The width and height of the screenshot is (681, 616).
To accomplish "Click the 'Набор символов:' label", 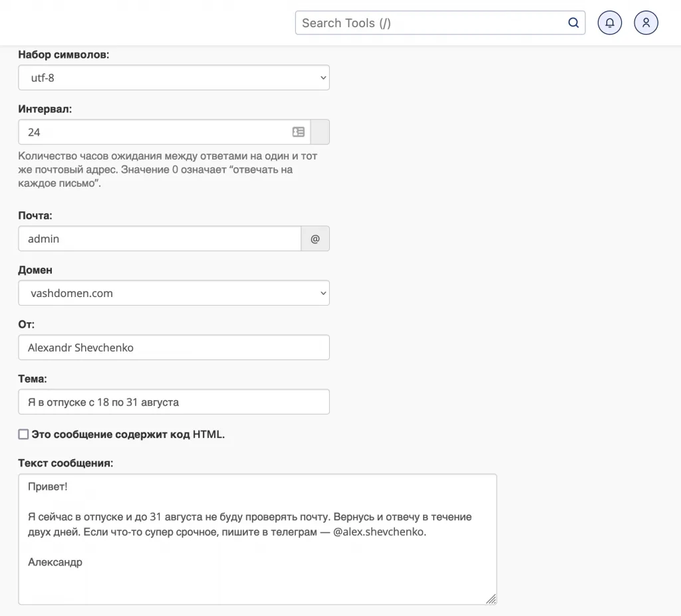I will click(x=63, y=54).
